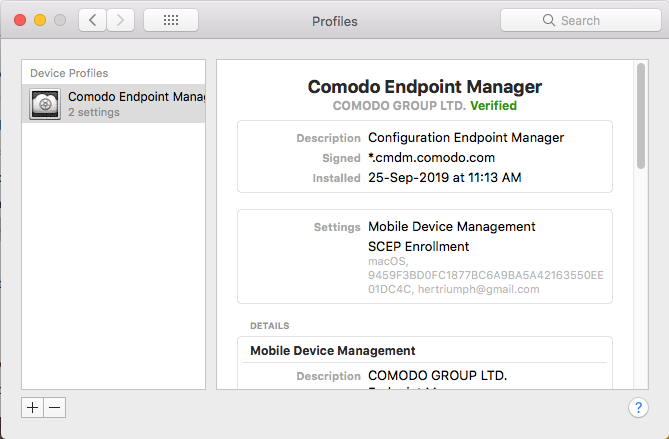669x439 pixels.
Task: Click Mobile Device Management under Settings
Action: click(452, 227)
